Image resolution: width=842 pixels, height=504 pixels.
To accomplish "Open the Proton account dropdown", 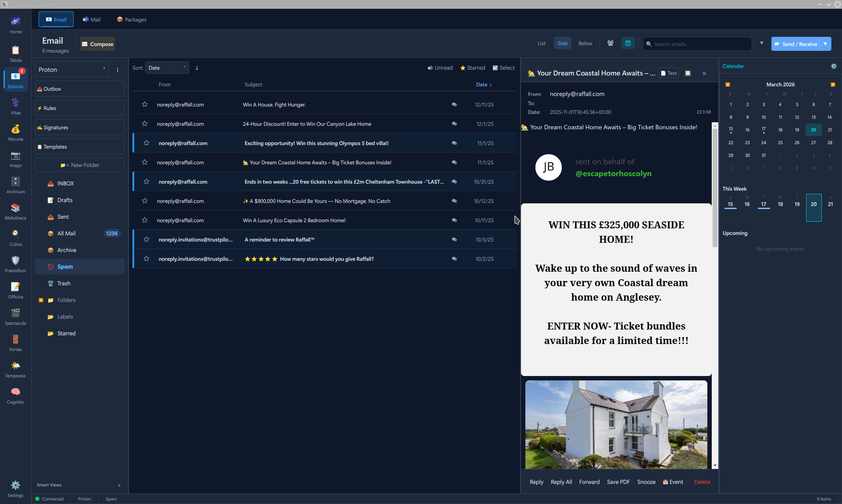I will [71, 69].
